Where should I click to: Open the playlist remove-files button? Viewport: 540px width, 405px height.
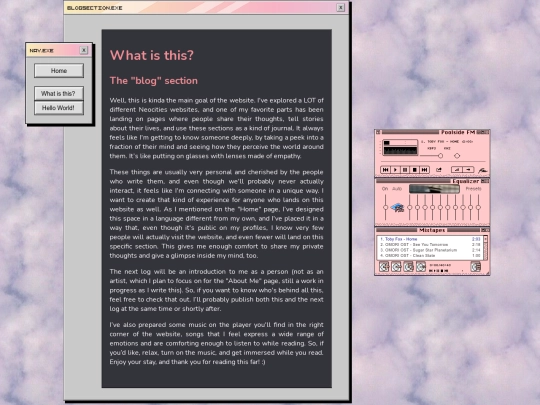(x=396, y=267)
